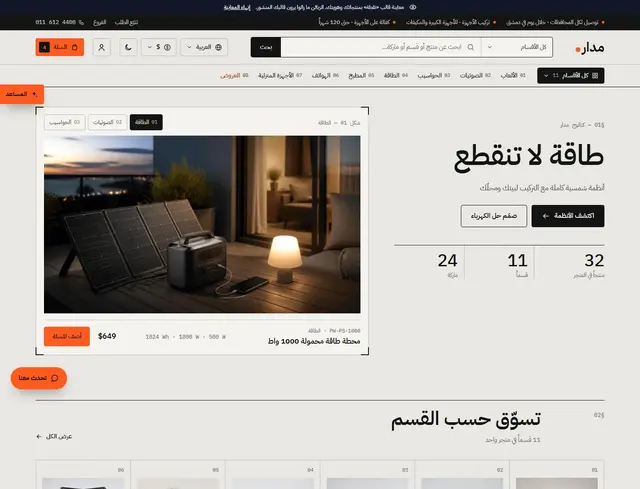The height and width of the screenshot is (489, 640).
Task: Click the arrow icon next to عرض الكل
Action: click(39, 436)
